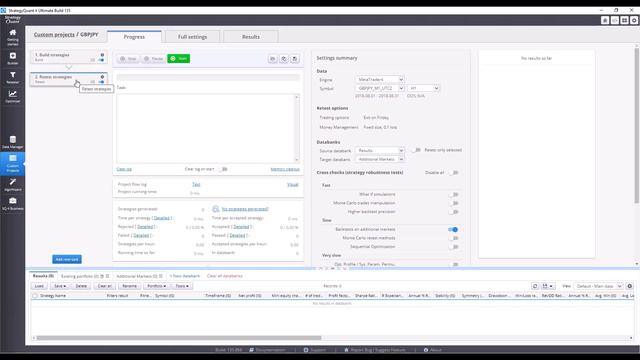Click the Load button in databank toolbar

(39, 286)
